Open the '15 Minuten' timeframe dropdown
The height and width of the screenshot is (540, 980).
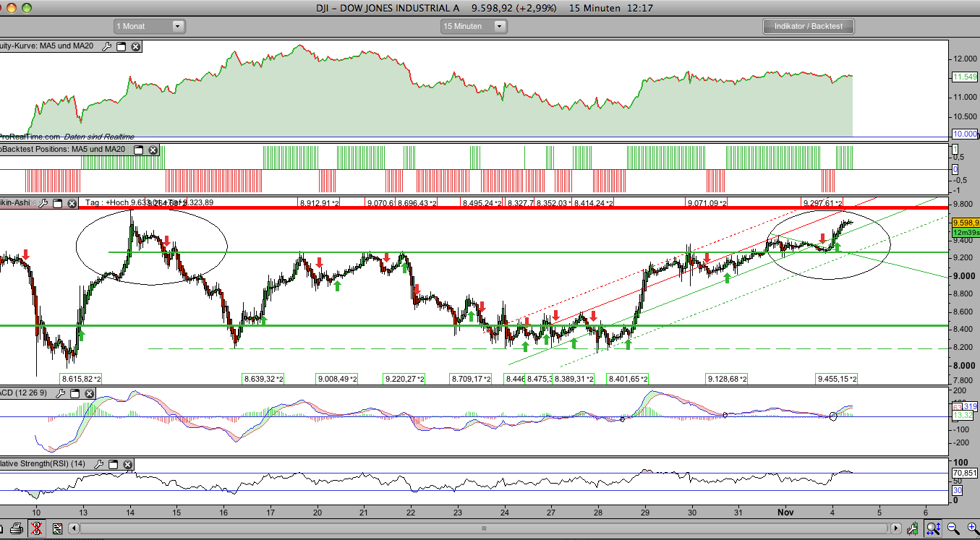(x=474, y=26)
